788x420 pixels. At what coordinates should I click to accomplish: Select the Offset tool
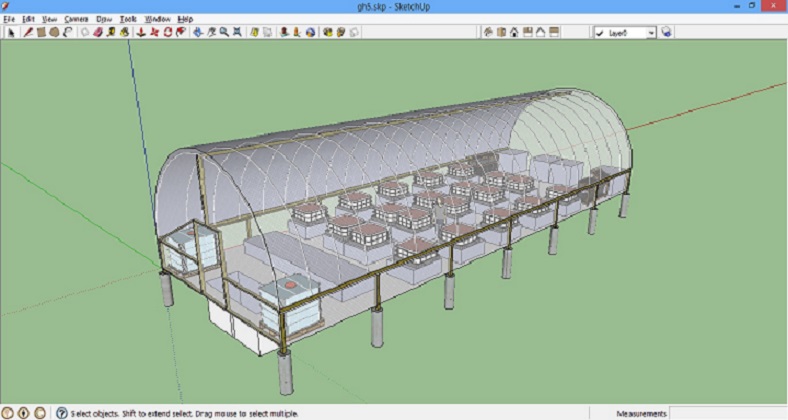(x=181, y=33)
